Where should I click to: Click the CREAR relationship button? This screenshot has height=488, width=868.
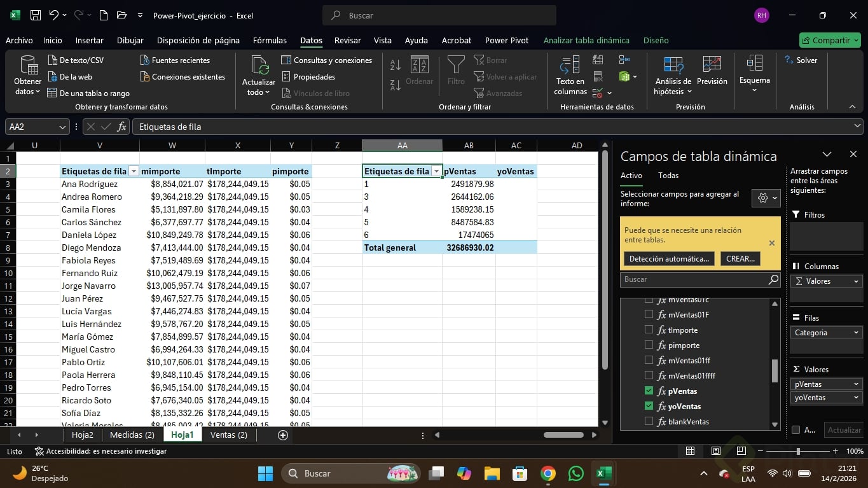(740, 259)
